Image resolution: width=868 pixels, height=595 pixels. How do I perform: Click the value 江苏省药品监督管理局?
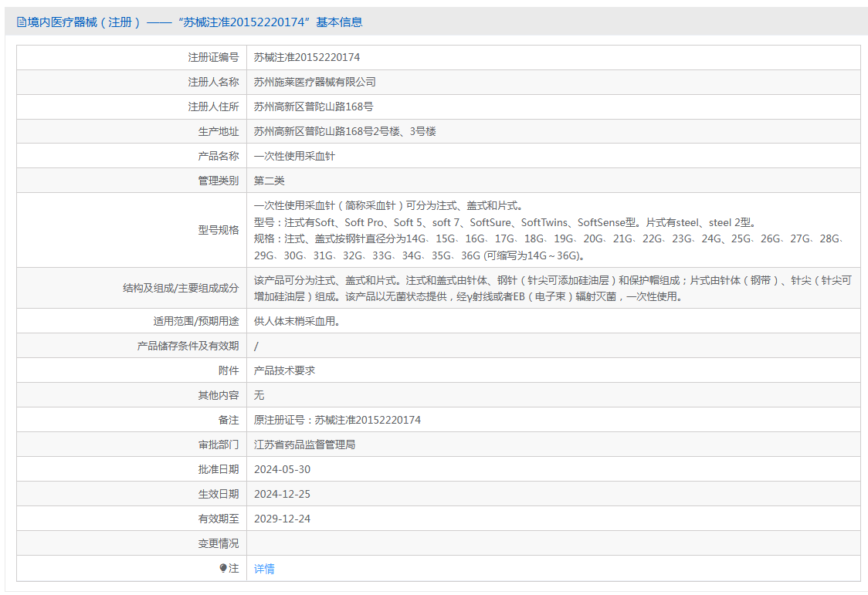tap(304, 445)
